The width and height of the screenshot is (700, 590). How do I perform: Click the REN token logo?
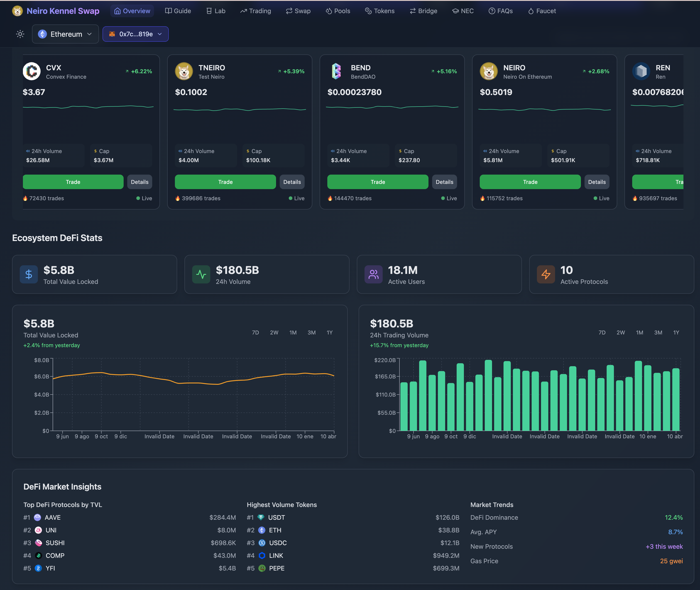(641, 71)
